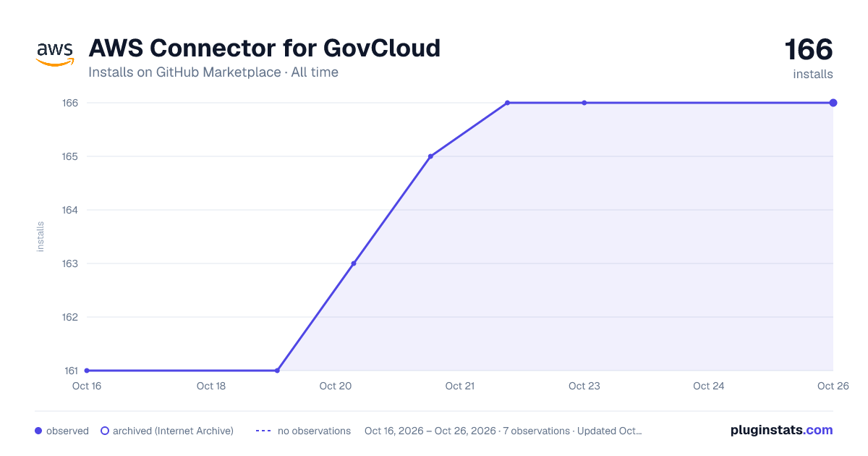Click the AWS logo icon
This screenshot has height=456, width=868.
tap(55, 55)
